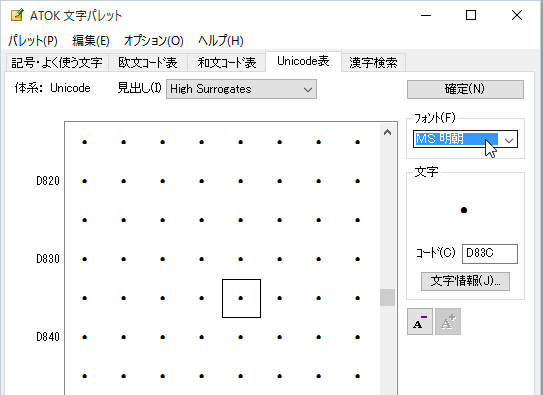Image resolution: width=543 pixels, height=395 pixels.
Task: Select the first cell in row D820
Action: pos(84,181)
